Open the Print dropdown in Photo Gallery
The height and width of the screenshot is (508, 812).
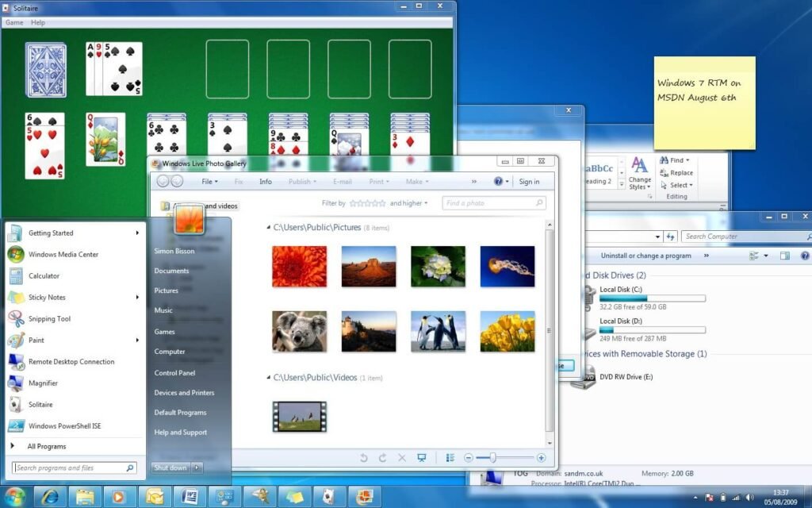point(379,182)
